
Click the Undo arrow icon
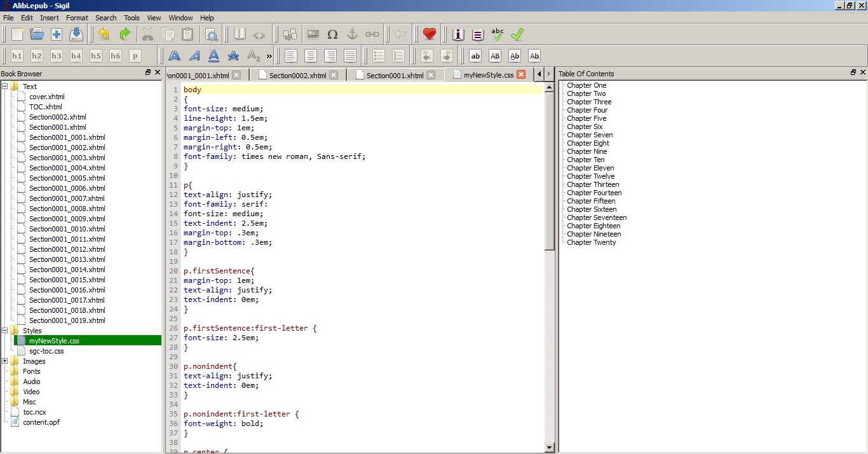point(104,34)
